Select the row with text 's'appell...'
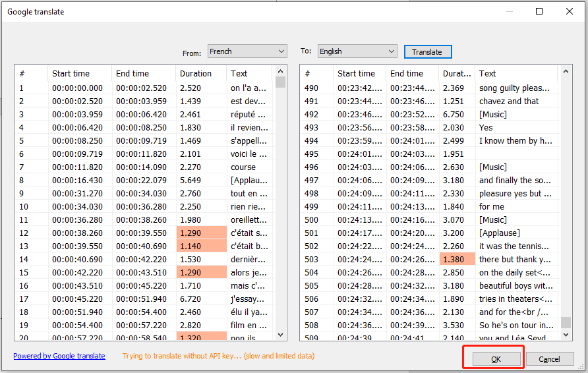 (x=144, y=140)
